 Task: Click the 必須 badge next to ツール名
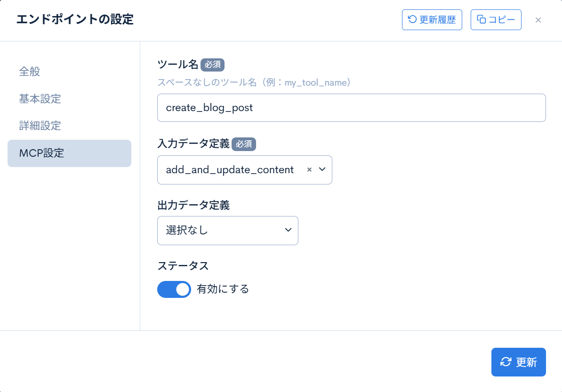[x=212, y=65]
